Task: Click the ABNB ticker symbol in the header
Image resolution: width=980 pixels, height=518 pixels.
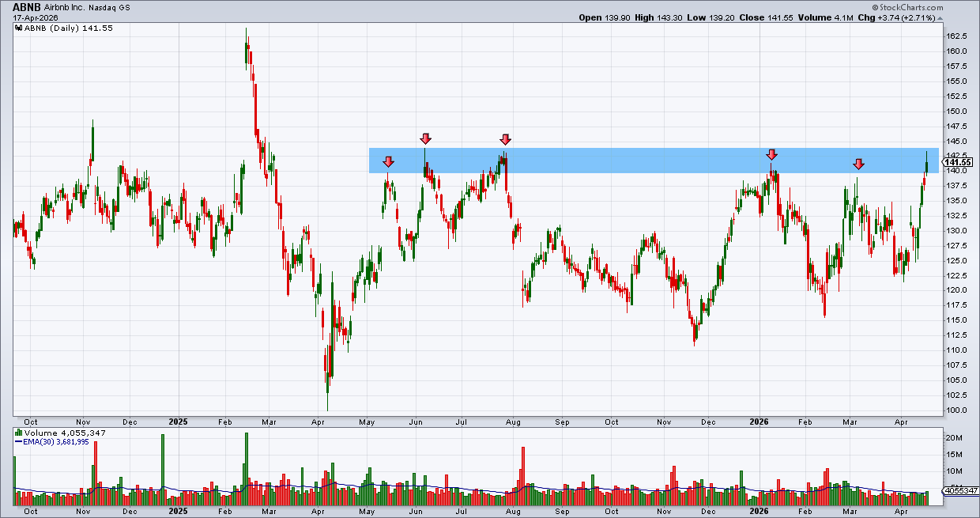Action: (x=27, y=6)
